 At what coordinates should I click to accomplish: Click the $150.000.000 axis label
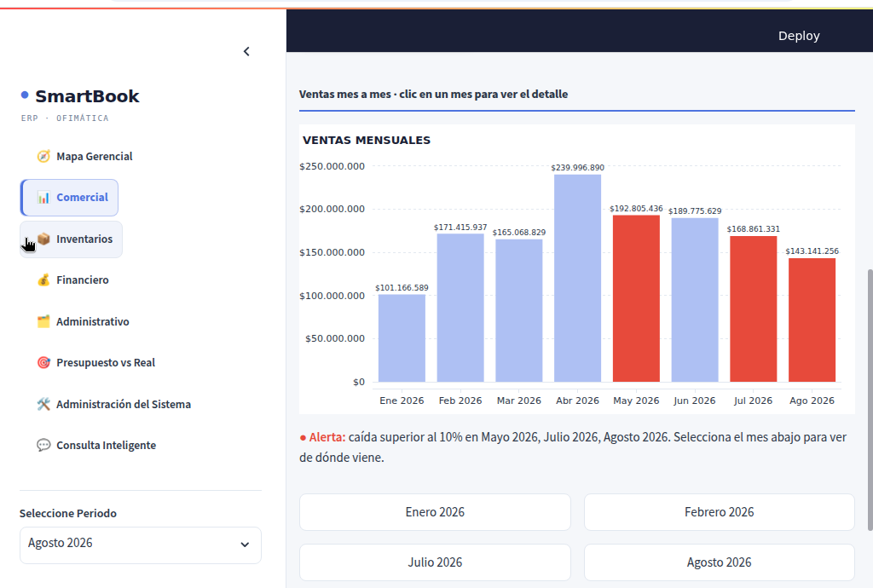point(332,252)
